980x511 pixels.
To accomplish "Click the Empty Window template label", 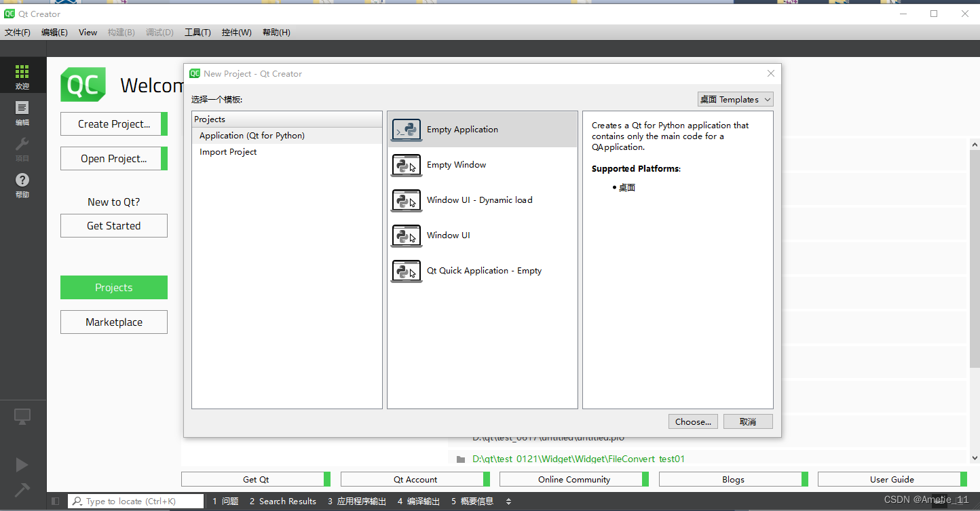I will pyautogui.click(x=457, y=165).
